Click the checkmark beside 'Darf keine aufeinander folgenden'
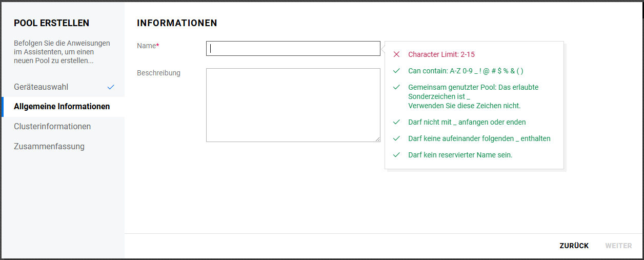The height and width of the screenshot is (260, 644). click(x=396, y=138)
